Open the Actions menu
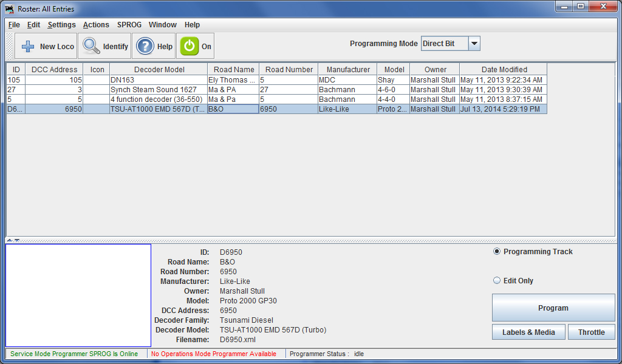The width and height of the screenshot is (622, 364). (x=96, y=24)
